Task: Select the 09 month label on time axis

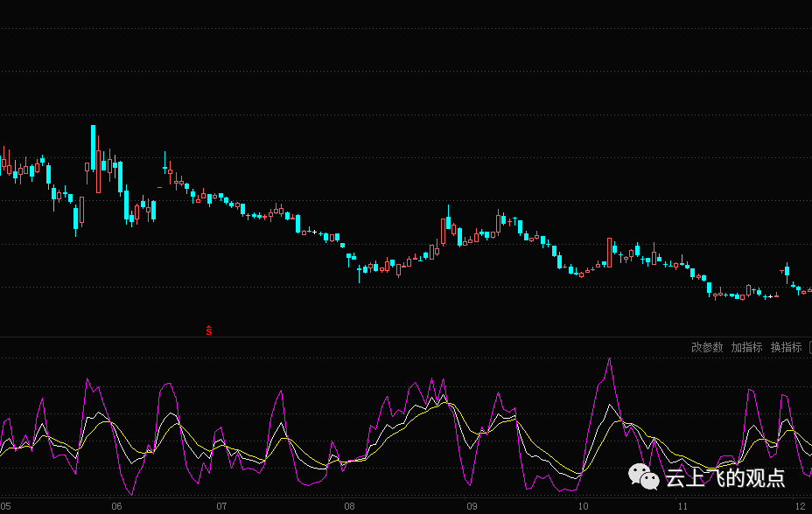Action: pyautogui.click(x=472, y=506)
